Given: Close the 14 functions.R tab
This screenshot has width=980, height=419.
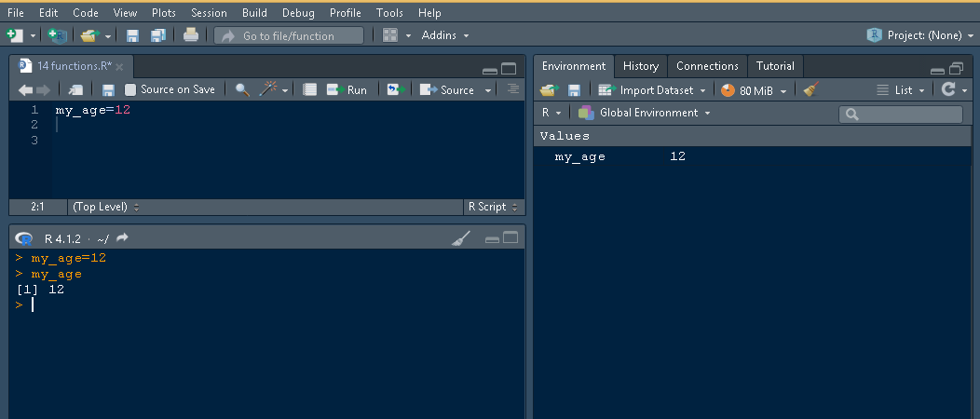Looking at the screenshot, I should pos(120,67).
